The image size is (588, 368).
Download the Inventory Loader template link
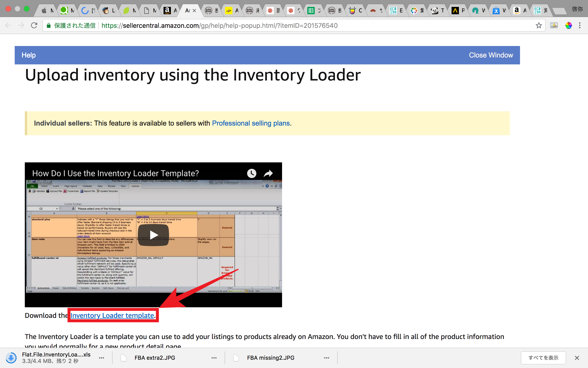tap(112, 315)
